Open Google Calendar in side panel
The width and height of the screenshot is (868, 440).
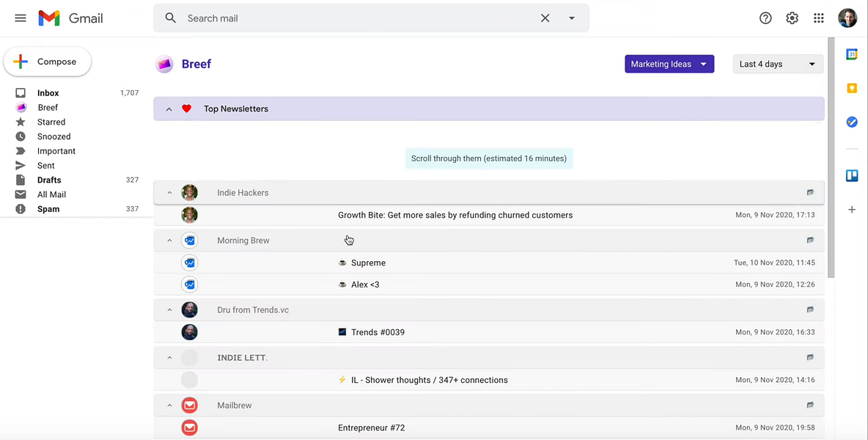point(852,54)
